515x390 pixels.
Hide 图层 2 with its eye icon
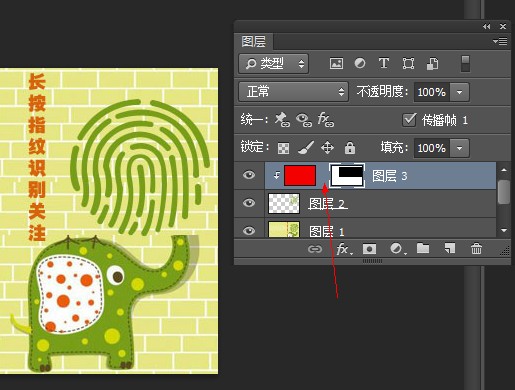click(249, 203)
